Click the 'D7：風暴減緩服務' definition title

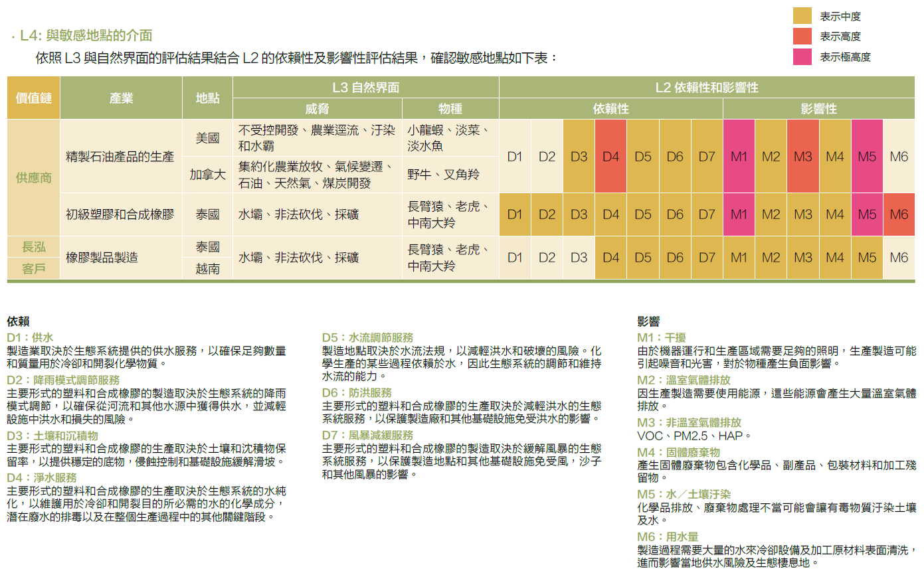tap(368, 436)
